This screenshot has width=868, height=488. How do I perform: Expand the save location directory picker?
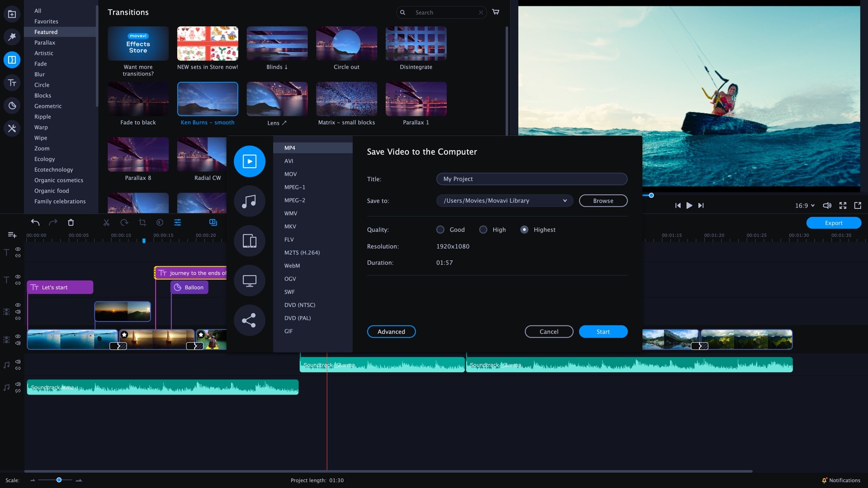pyautogui.click(x=565, y=201)
